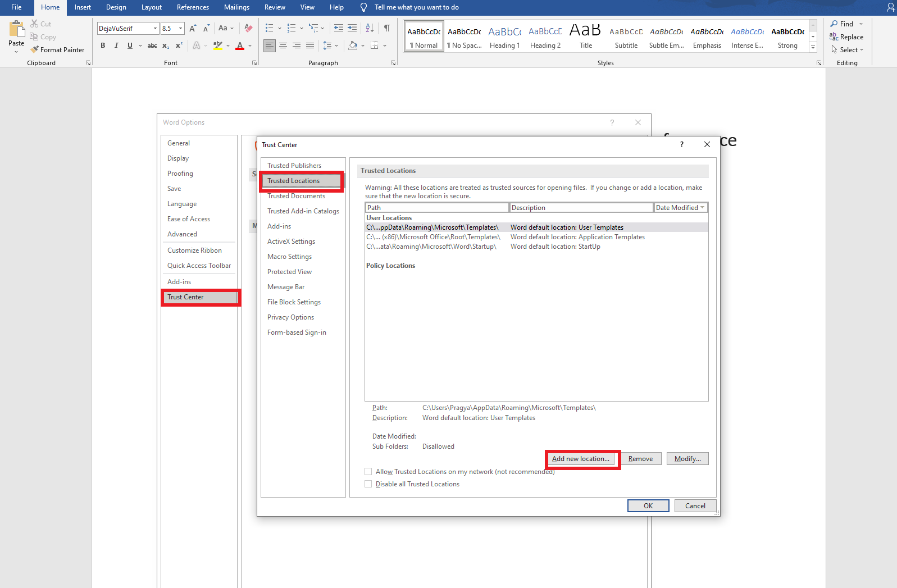Switch to the References tab
The width and height of the screenshot is (897, 588).
[x=193, y=7]
